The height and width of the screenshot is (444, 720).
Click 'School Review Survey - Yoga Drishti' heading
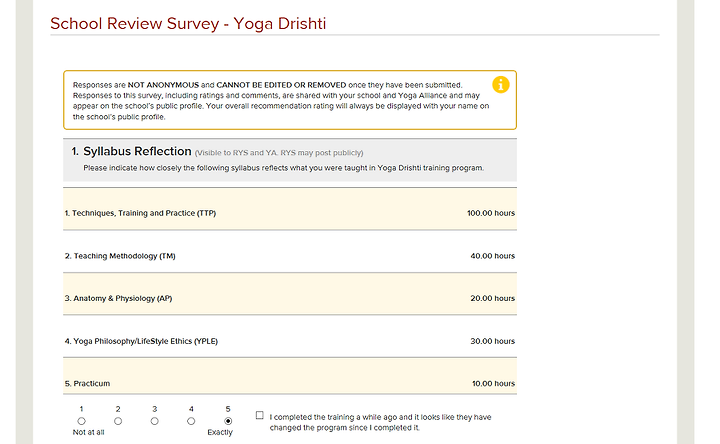[188, 23]
